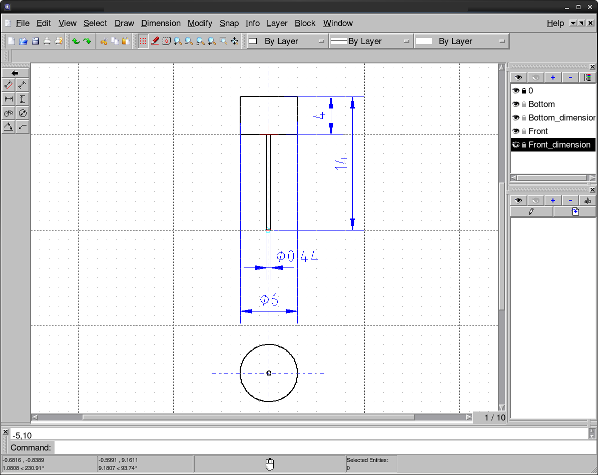Open the line width By Layer dropdown
The height and width of the screenshot is (475, 598).
pyautogui.click(x=370, y=41)
